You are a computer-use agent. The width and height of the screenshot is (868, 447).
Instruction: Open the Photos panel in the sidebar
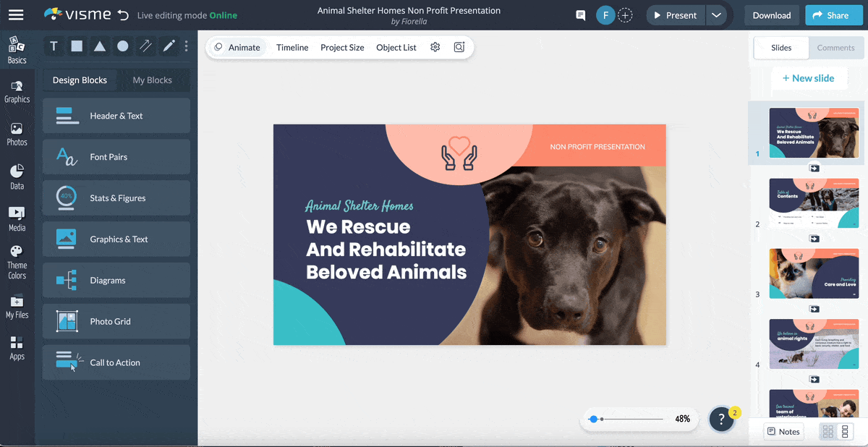tap(17, 132)
